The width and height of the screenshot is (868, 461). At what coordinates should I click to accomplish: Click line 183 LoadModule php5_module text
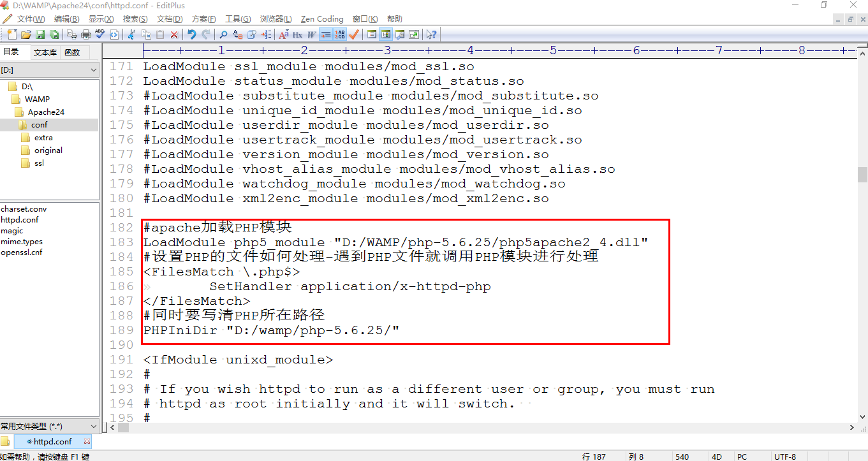pos(395,242)
